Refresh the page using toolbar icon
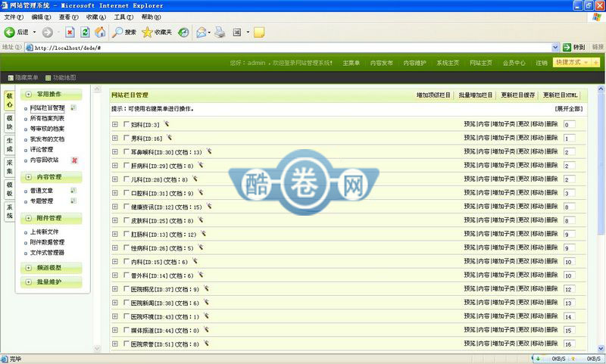This screenshot has width=606, height=364. [x=85, y=33]
